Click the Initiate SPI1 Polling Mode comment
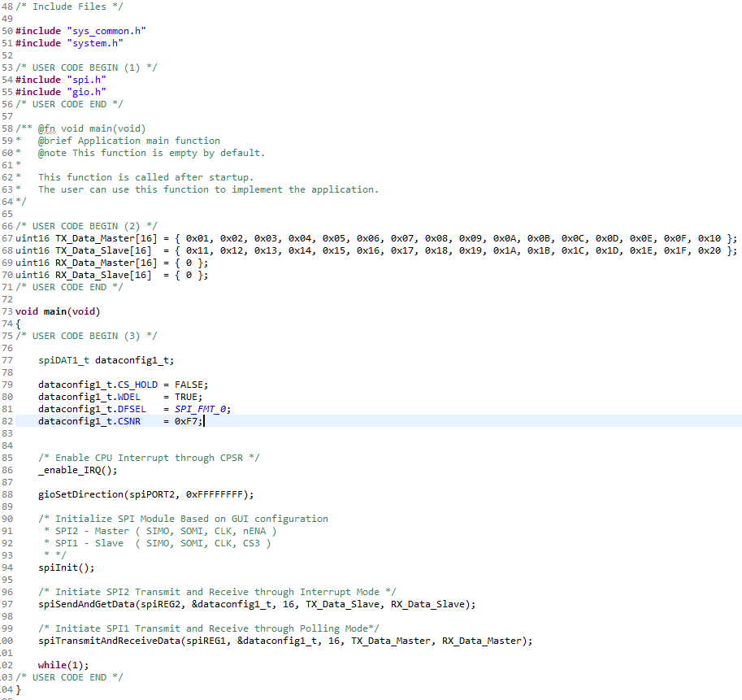 tap(209, 628)
